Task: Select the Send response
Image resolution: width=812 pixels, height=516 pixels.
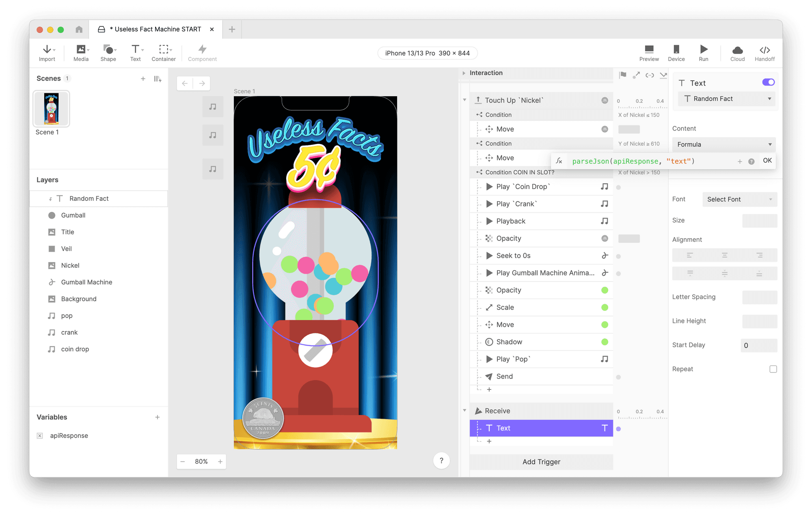Action: (541, 376)
